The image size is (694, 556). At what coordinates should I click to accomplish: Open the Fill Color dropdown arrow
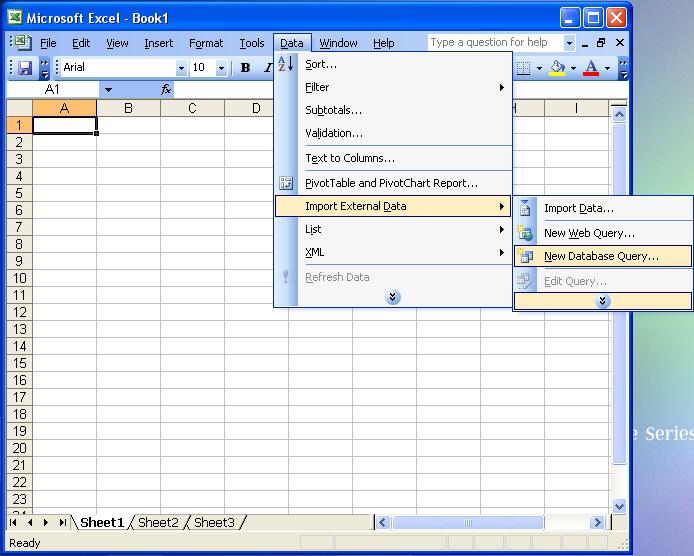pos(573,68)
